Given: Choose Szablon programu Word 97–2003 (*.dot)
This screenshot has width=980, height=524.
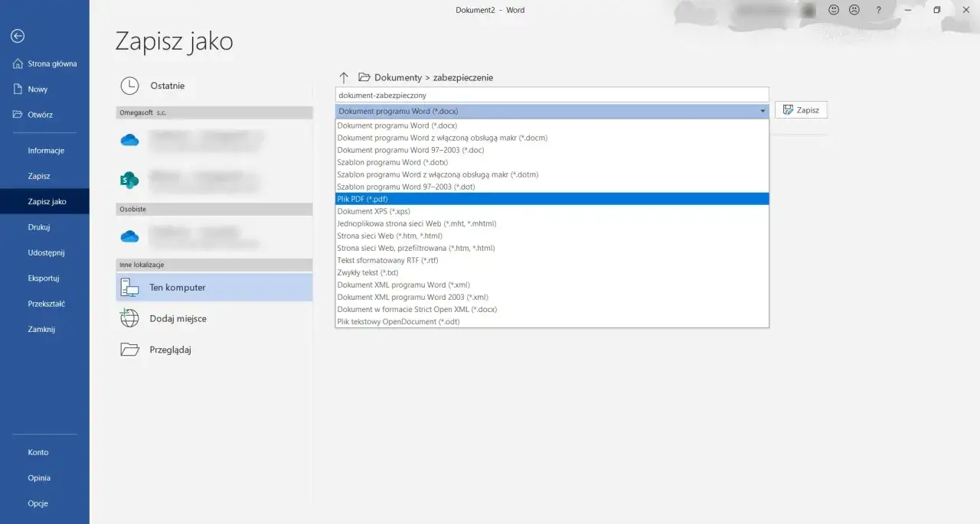Looking at the screenshot, I should tap(551, 187).
